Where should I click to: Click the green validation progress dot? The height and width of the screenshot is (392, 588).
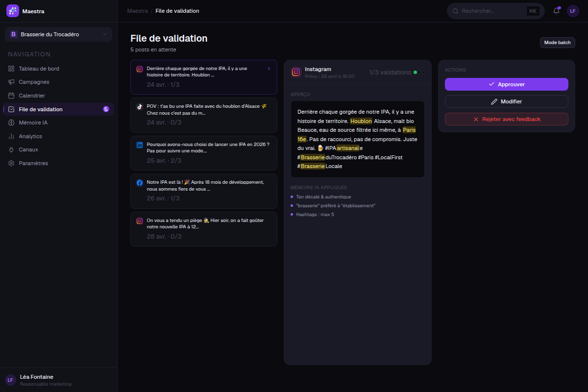tap(415, 72)
